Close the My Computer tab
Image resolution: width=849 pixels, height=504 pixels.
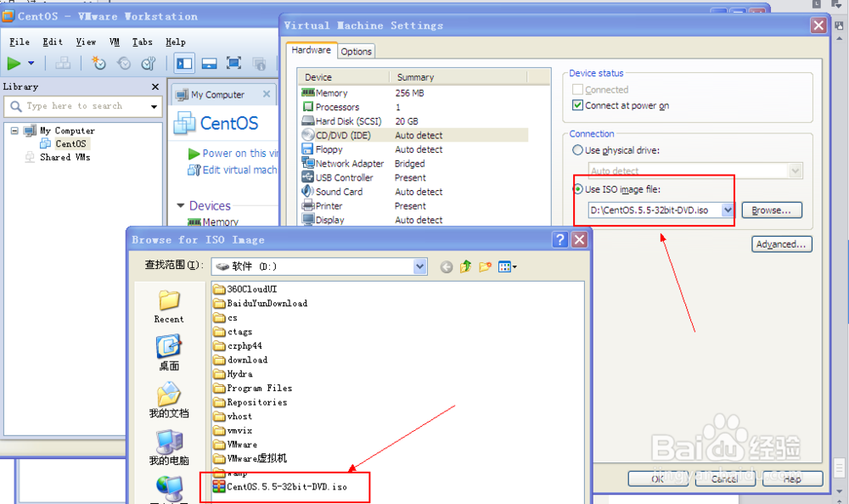[x=267, y=94]
